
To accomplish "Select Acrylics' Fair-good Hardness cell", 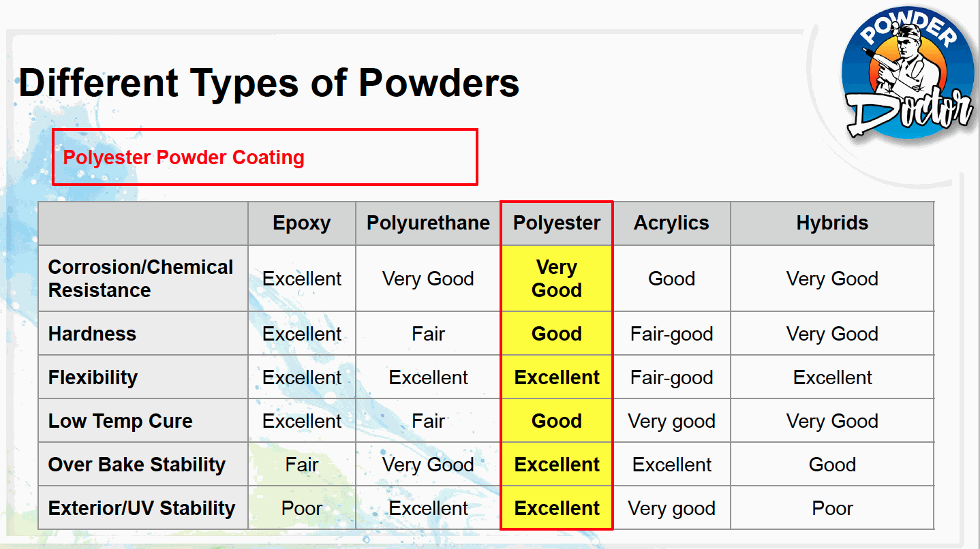I will click(671, 334).
